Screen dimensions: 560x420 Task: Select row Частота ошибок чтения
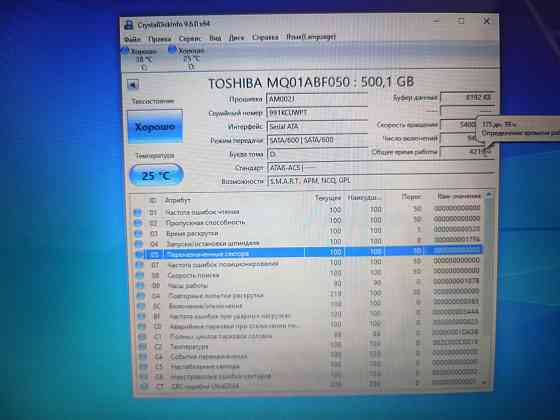point(307,212)
